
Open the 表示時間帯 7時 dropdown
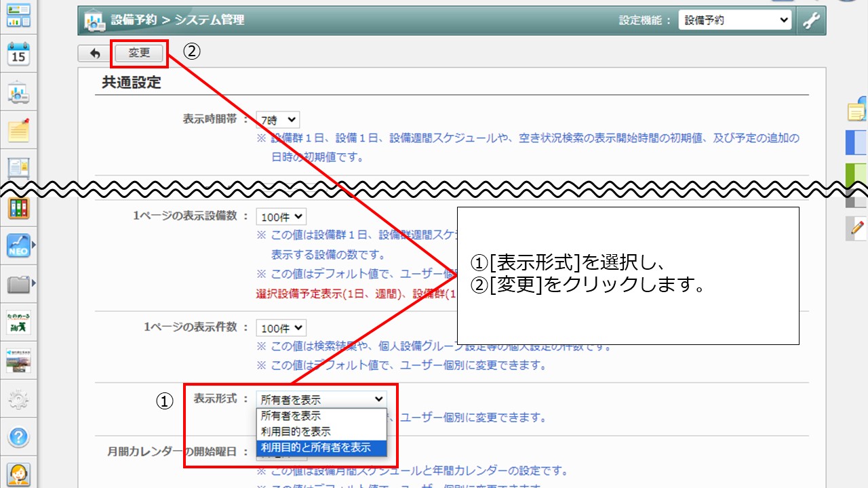[277, 120]
